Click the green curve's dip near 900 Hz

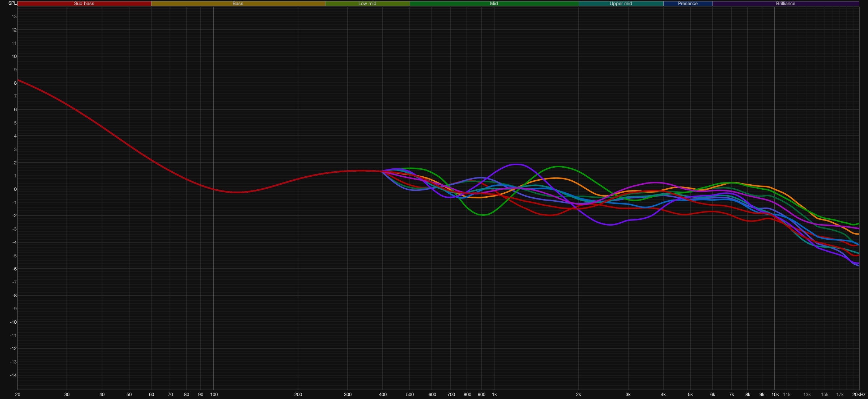(483, 215)
